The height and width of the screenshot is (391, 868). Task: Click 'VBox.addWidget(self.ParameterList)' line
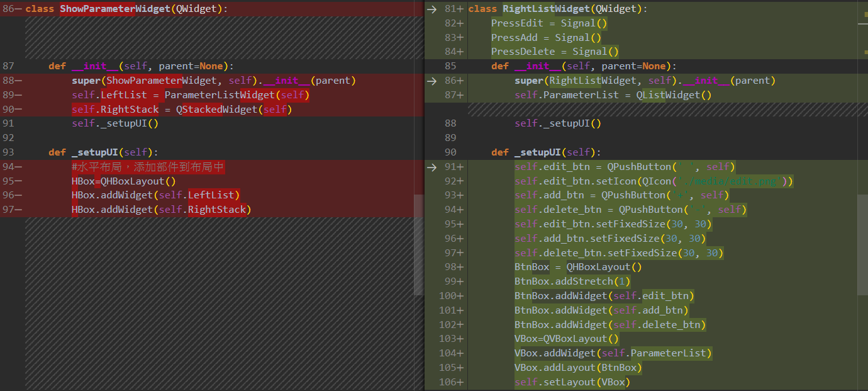pos(613,353)
